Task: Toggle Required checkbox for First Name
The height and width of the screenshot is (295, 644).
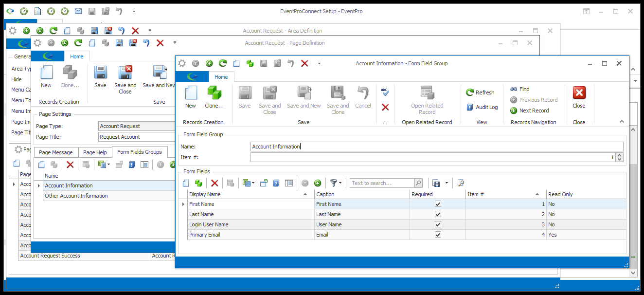Action: pyautogui.click(x=438, y=204)
